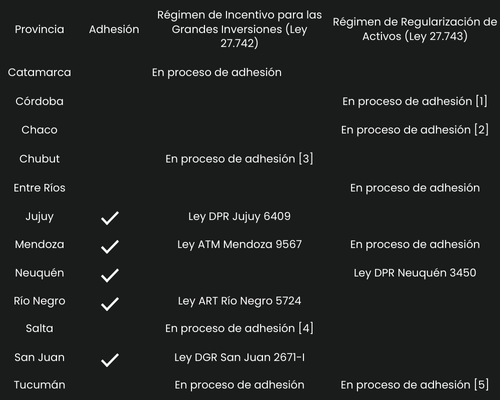
Task: Click Ley ART Río Negro 5724
Action: point(239,301)
